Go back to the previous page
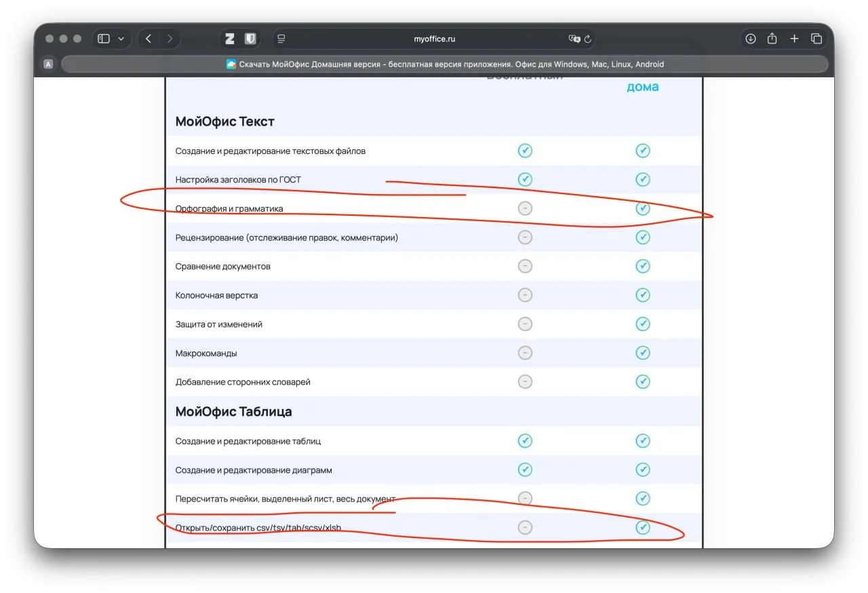 coord(149,39)
